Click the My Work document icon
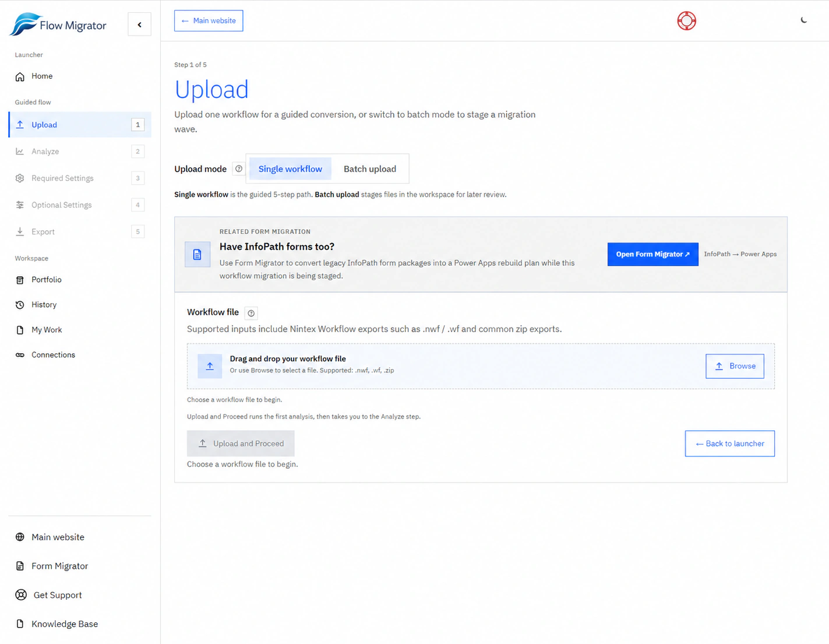The image size is (829, 644). 20,330
